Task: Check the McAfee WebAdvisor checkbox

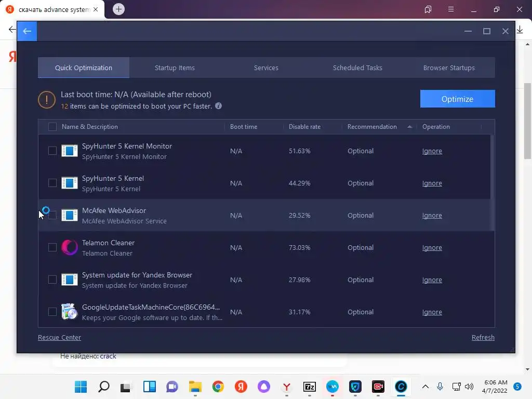Action: [52, 215]
